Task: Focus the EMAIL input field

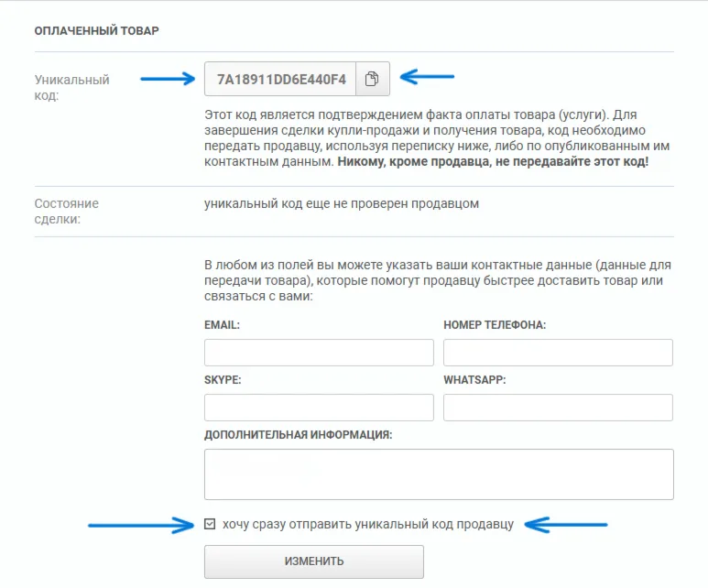Action: (x=319, y=353)
